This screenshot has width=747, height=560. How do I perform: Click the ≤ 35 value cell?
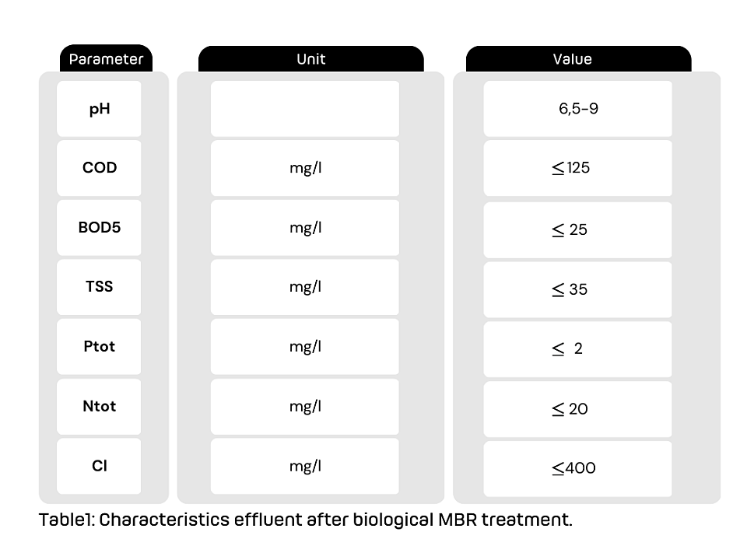578,289
